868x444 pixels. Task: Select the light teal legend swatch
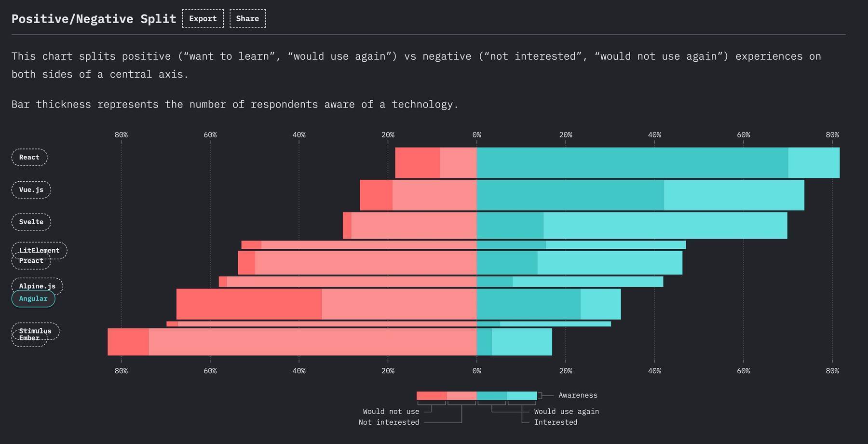522,396
